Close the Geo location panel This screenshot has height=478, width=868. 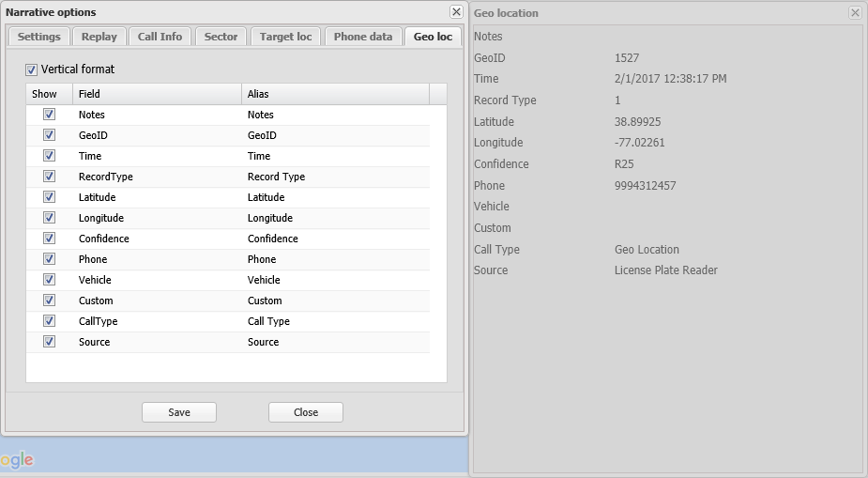coord(855,13)
